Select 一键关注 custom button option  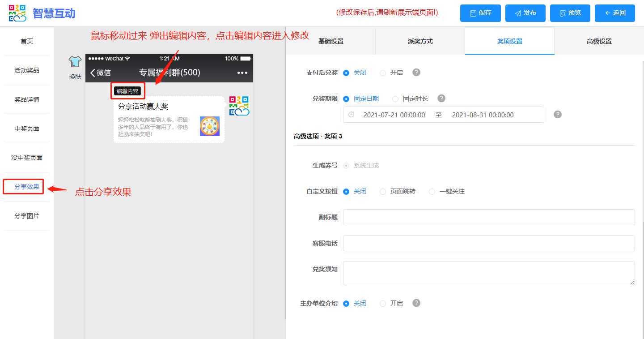[432, 192]
